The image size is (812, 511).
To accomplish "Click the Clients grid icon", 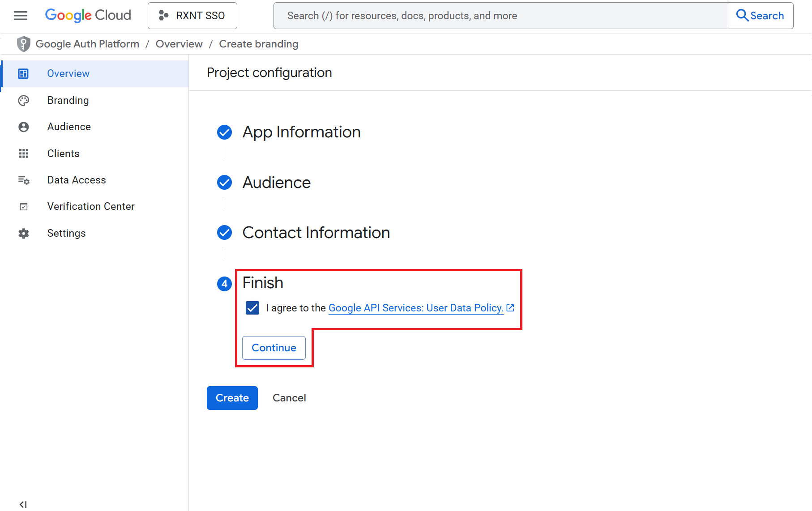I will (24, 153).
